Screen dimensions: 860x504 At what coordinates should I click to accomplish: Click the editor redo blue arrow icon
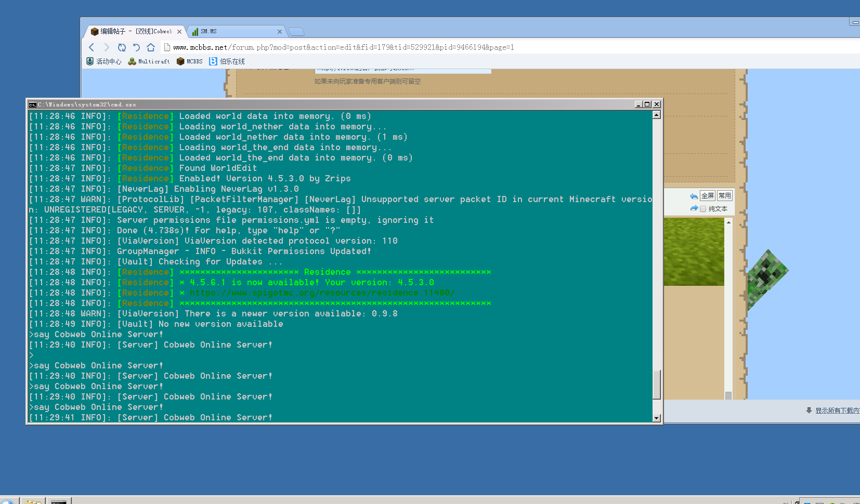pyautogui.click(x=694, y=208)
